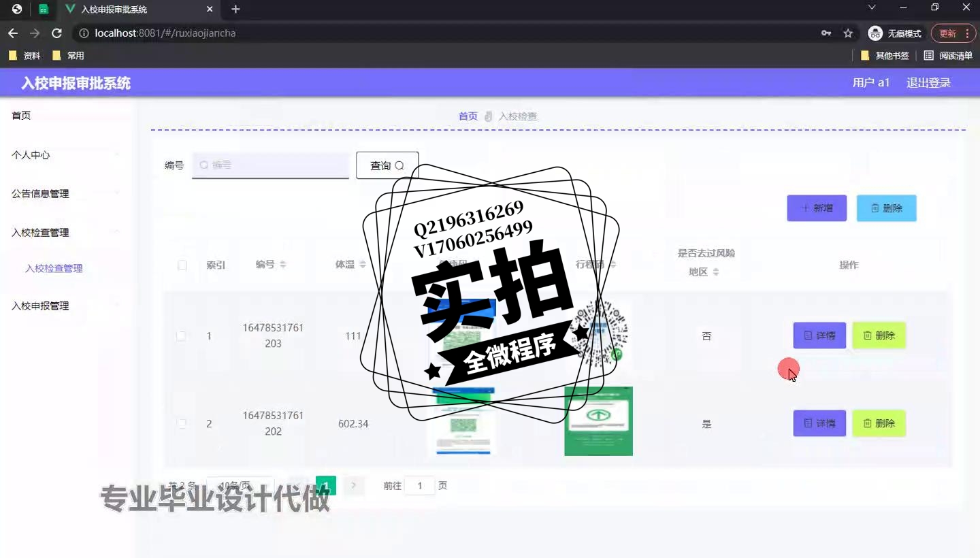
Task: Toggle the chevron beside 入校申报管理
Action: tap(116, 306)
